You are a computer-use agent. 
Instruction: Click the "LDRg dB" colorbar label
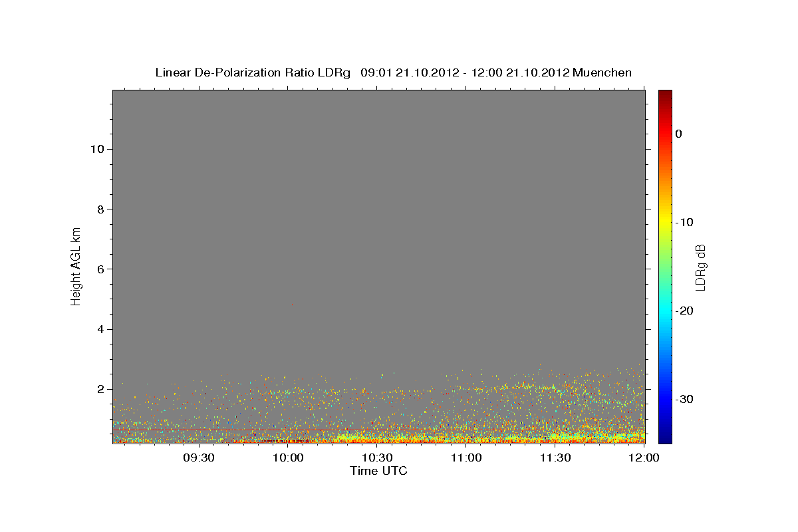tap(700, 267)
